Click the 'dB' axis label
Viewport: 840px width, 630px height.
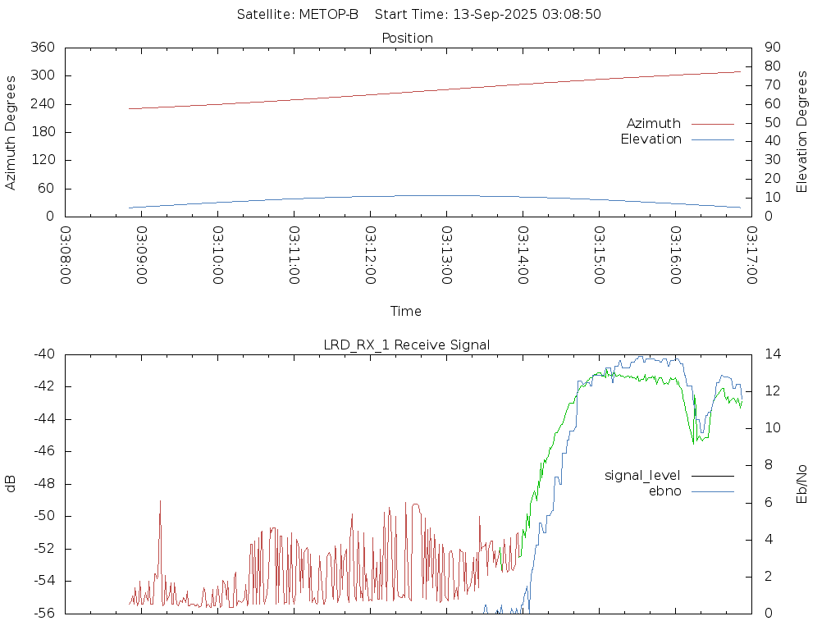point(10,483)
